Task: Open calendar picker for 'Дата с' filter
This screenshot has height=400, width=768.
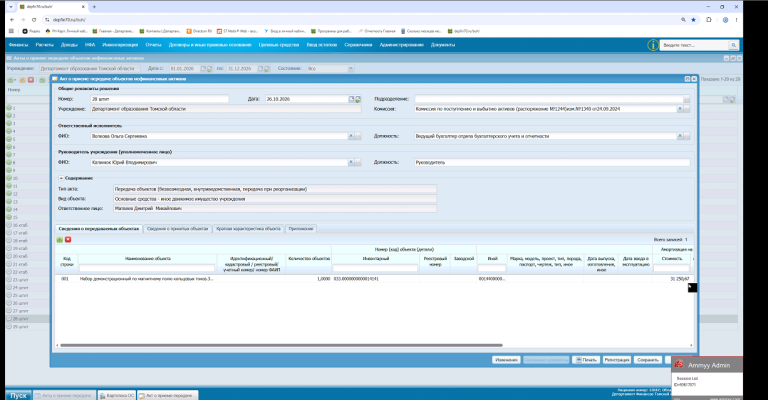Action: [203, 69]
